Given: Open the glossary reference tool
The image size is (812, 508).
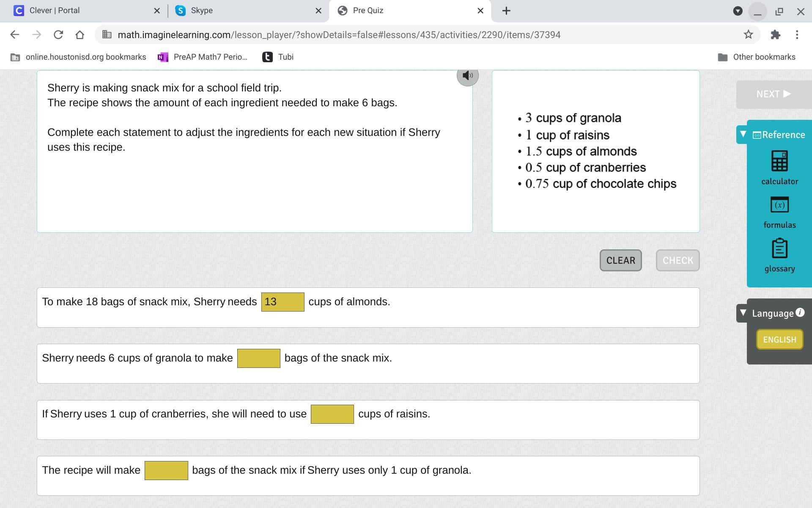Looking at the screenshot, I should 779,255.
